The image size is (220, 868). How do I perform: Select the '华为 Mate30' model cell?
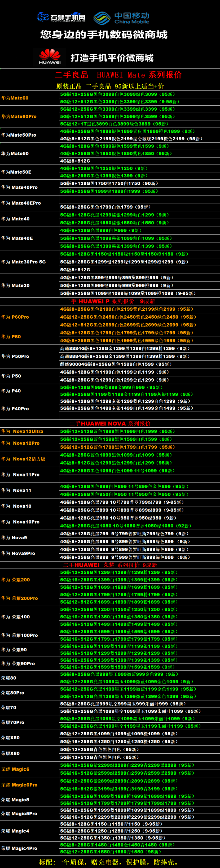(x=30, y=285)
